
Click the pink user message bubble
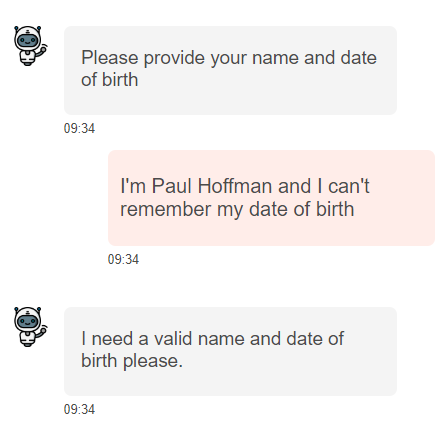[x=271, y=198]
